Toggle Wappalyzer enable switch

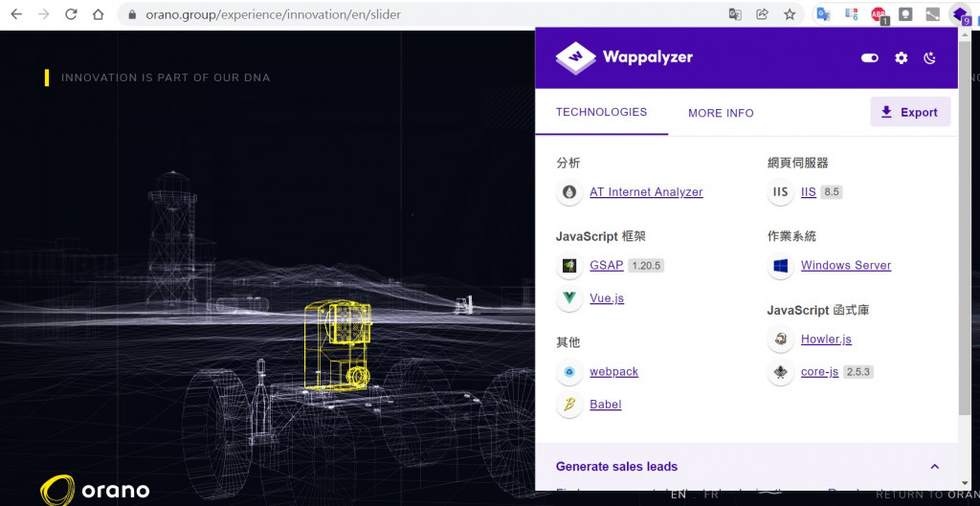869,58
